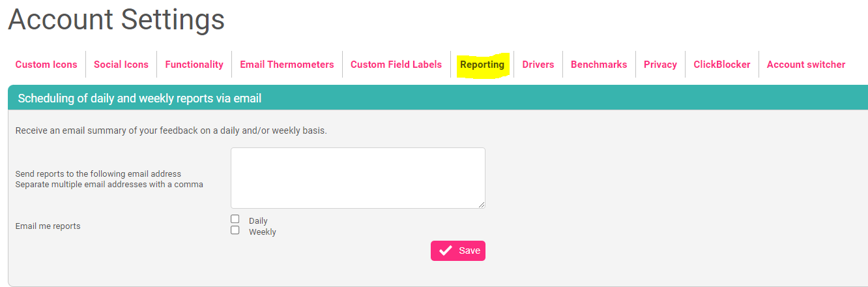Open the Account switcher tab
The height and width of the screenshot is (287, 868).
pos(806,65)
